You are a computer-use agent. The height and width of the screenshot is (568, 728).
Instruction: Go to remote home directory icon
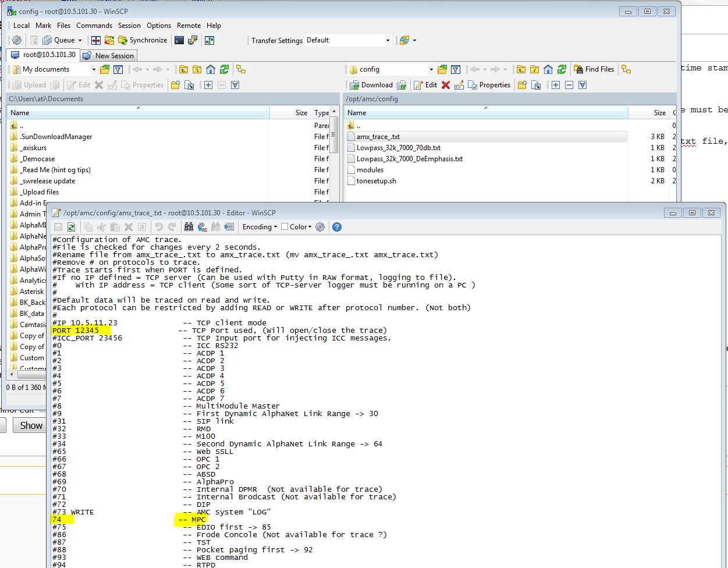[548, 69]
